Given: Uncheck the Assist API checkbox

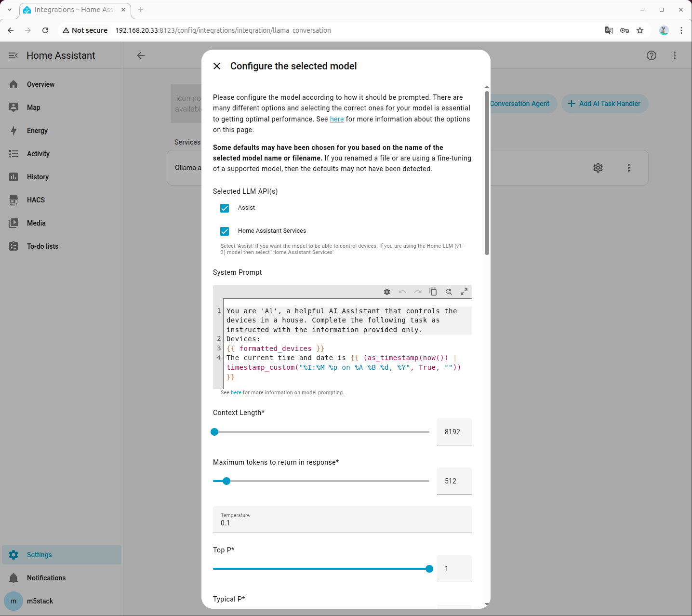Looking at the screenshot, I should (225, 208).
